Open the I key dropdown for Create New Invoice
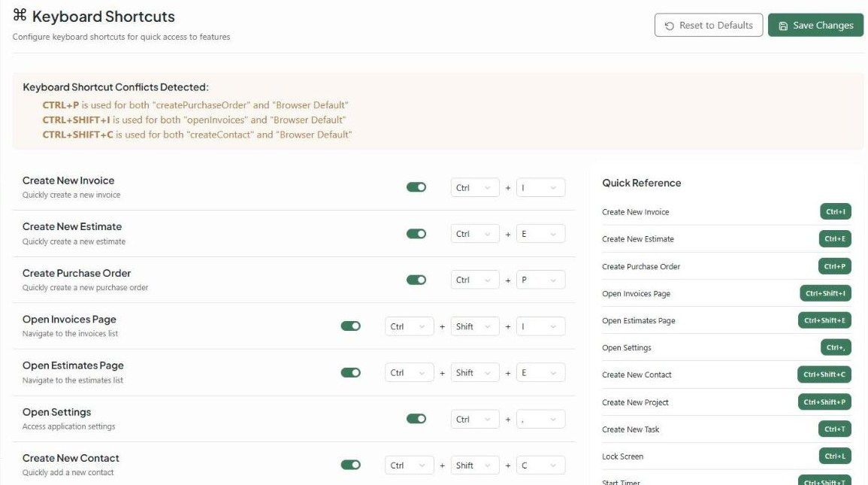The height and width of the screenshot is (485, 868). point(541,188)
